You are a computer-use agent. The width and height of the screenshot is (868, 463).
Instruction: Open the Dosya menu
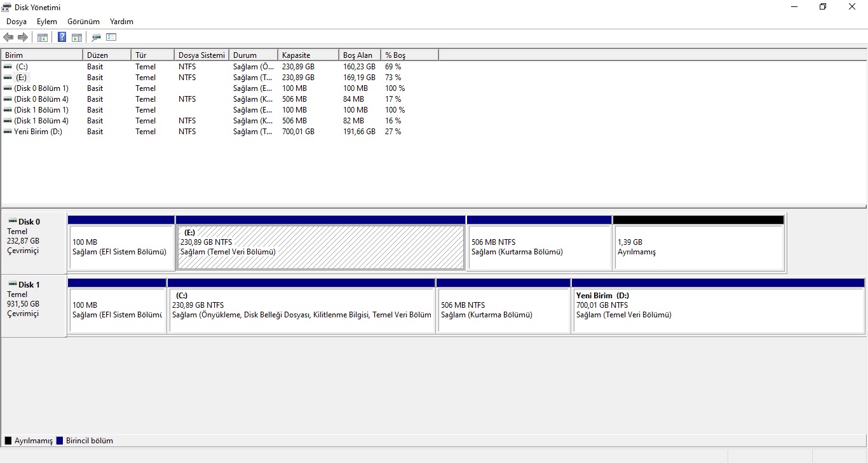(x=17, y=22)
